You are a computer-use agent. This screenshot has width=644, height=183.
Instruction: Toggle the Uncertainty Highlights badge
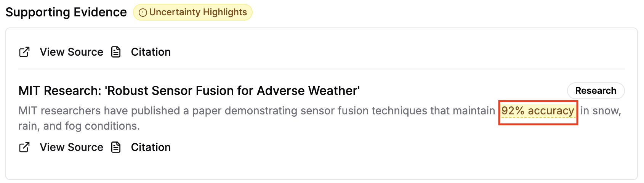coord(193,12)
